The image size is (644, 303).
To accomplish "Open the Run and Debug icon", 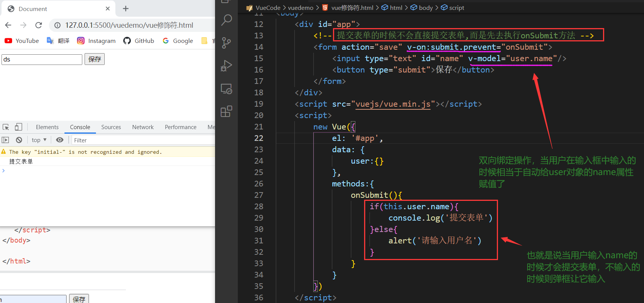I will pyautogui.click(x=226, y=66).
